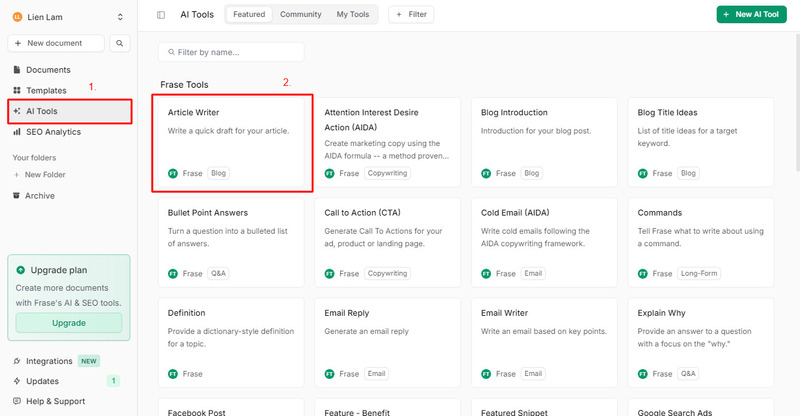Click the green Upgrade button

coord(69,323)
